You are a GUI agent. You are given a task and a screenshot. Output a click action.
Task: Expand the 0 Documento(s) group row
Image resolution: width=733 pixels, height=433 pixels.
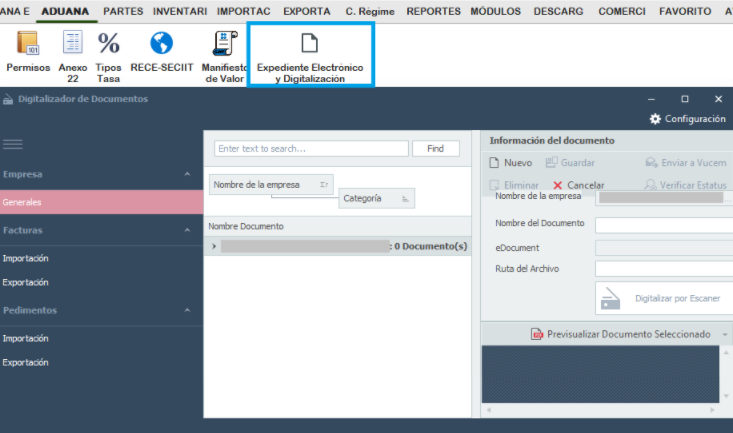tap(214, 246)
